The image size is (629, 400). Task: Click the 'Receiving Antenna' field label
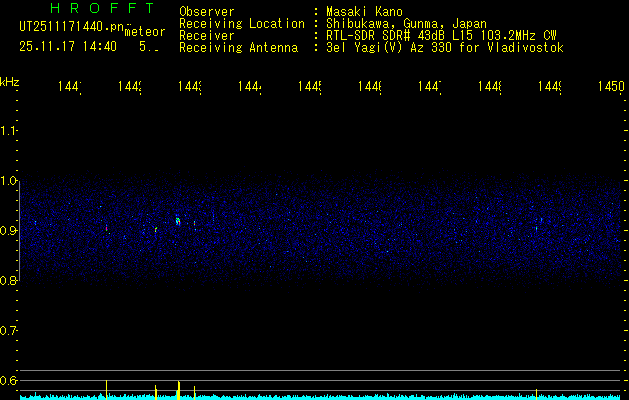pyautogui.click(x=238, y=48)
